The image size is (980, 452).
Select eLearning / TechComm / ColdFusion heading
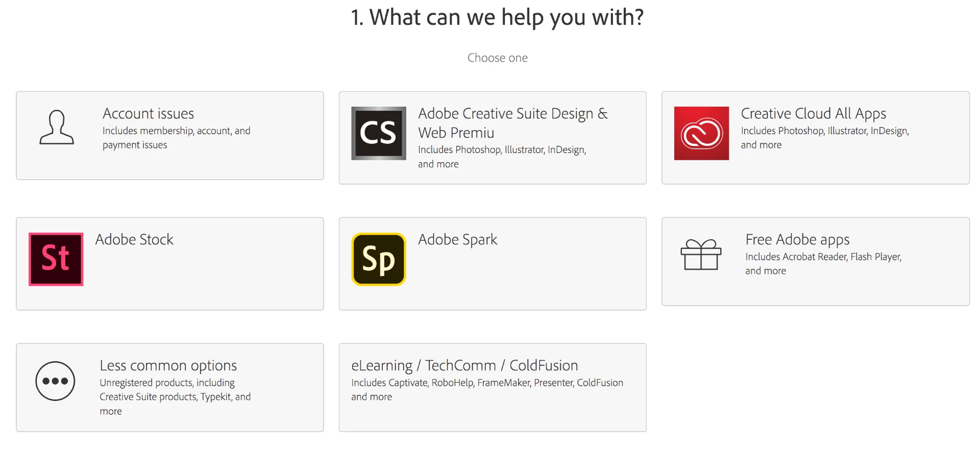464,365
